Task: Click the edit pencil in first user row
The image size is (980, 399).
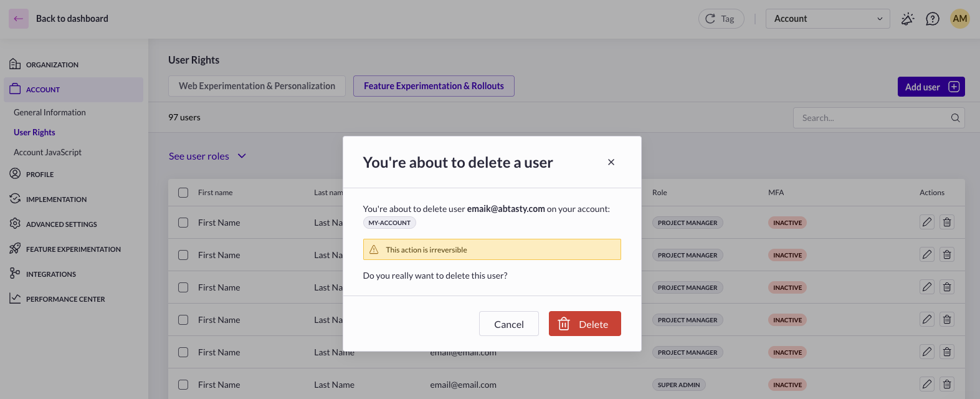Action: tap(927, 223)
